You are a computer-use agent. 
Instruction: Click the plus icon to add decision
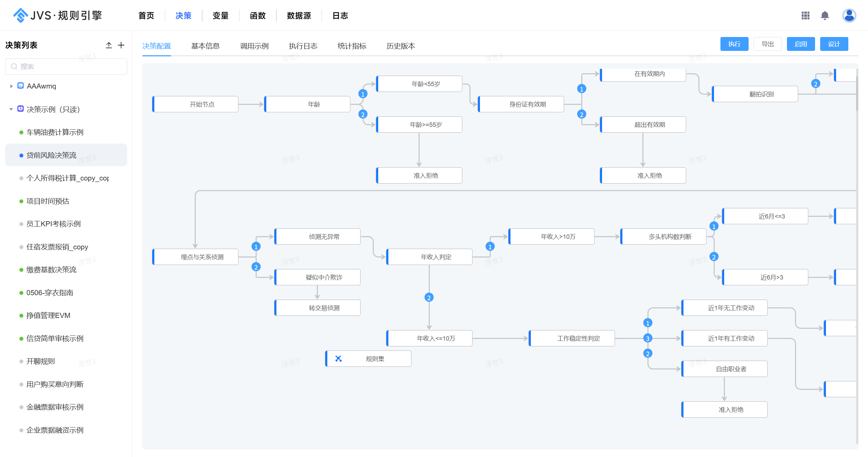[x=121, y=45]
